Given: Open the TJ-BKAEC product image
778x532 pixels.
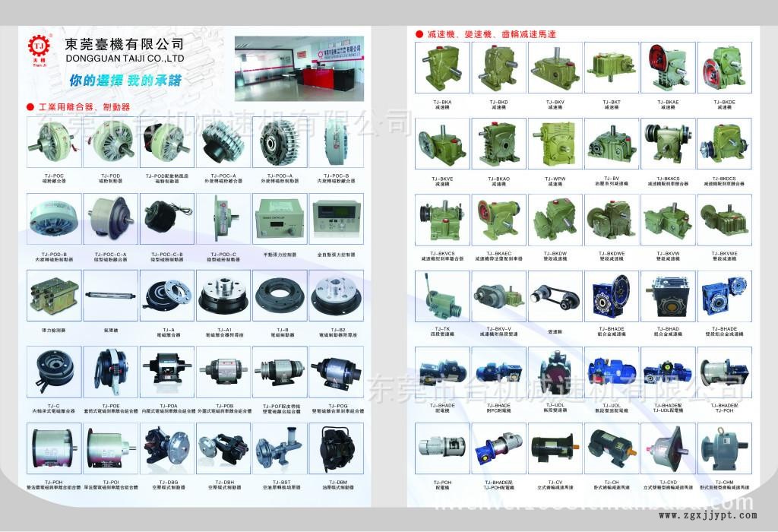Looking at the screenshot, I should 498,220.
